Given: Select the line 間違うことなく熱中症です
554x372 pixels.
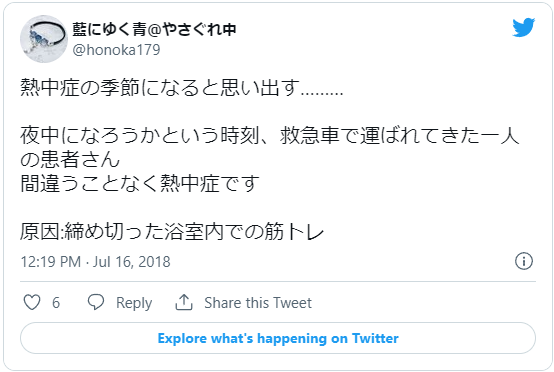Looking at the screenshot, I should click(140, 184).
